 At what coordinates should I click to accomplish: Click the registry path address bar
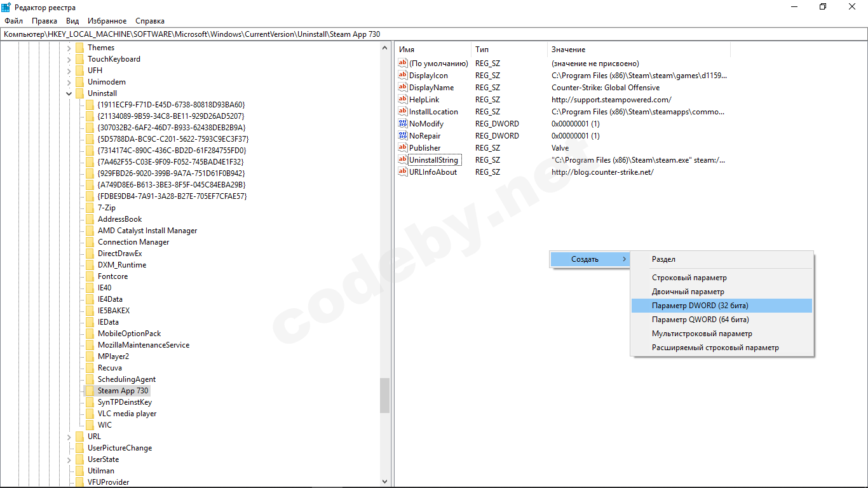[434, 34]
